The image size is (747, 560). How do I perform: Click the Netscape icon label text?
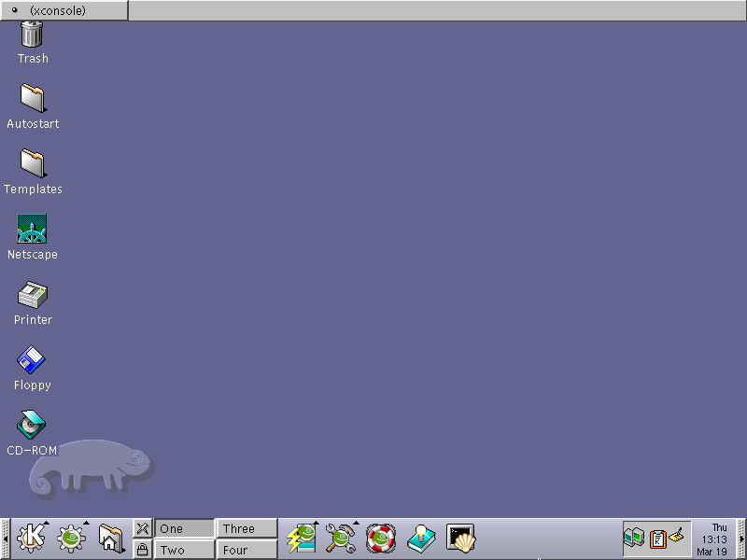[x=33, y=254]
